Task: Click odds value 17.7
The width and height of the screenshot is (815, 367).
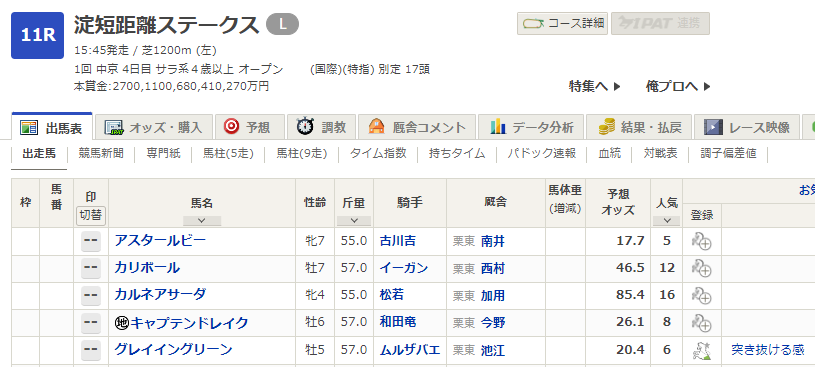Action: click(630, 241)
